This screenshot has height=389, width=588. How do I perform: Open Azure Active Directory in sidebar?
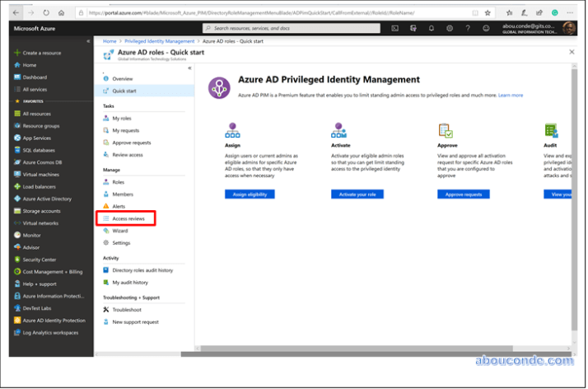click(x=46, y=199)
